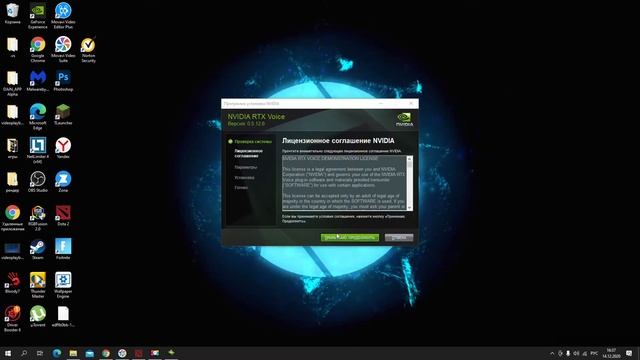Select the игры folder on desktop
640x360 pixels.
point(12,148)
